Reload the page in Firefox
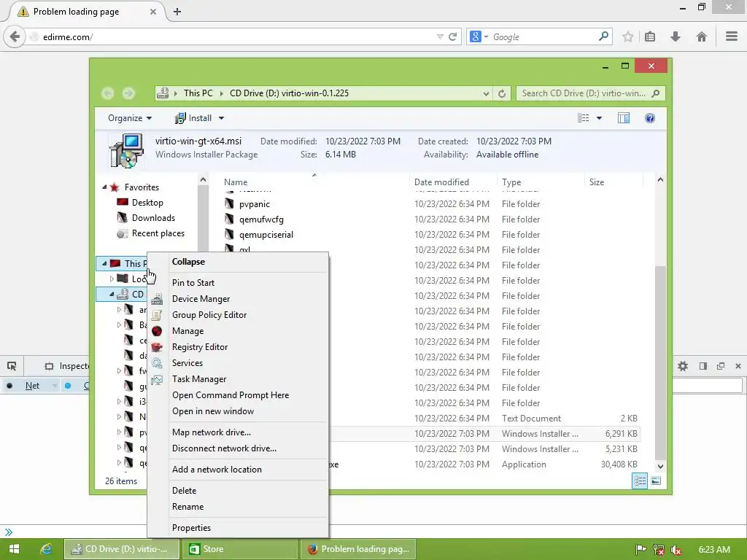Image resolution: width=747 pixels, height=560 pixels. point(452,36)
